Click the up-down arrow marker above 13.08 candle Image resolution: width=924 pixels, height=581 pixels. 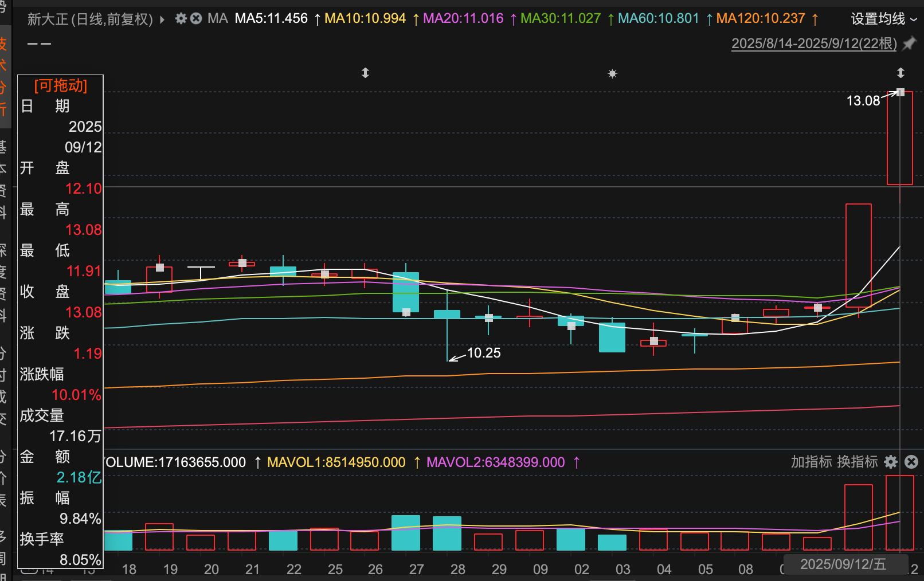tap(900, 73)
